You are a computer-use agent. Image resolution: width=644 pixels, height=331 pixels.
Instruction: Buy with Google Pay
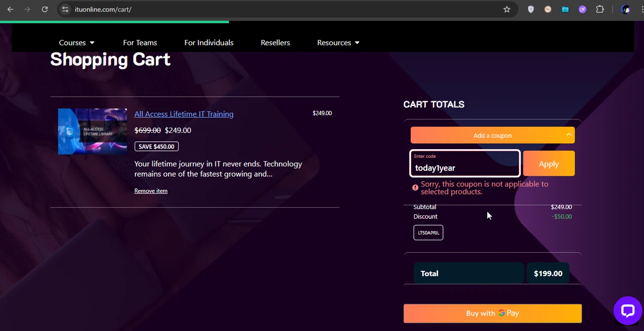(x=492, y=313)
